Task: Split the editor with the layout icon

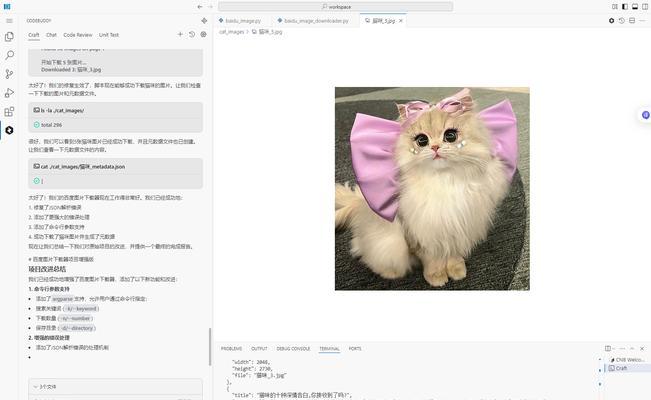Action: [x=632, y=20]
